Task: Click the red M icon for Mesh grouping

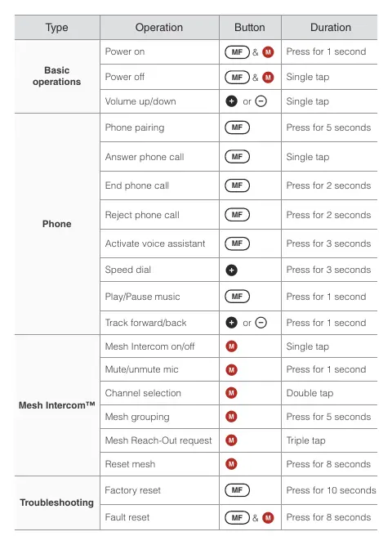Action: [x=231, y=417]
